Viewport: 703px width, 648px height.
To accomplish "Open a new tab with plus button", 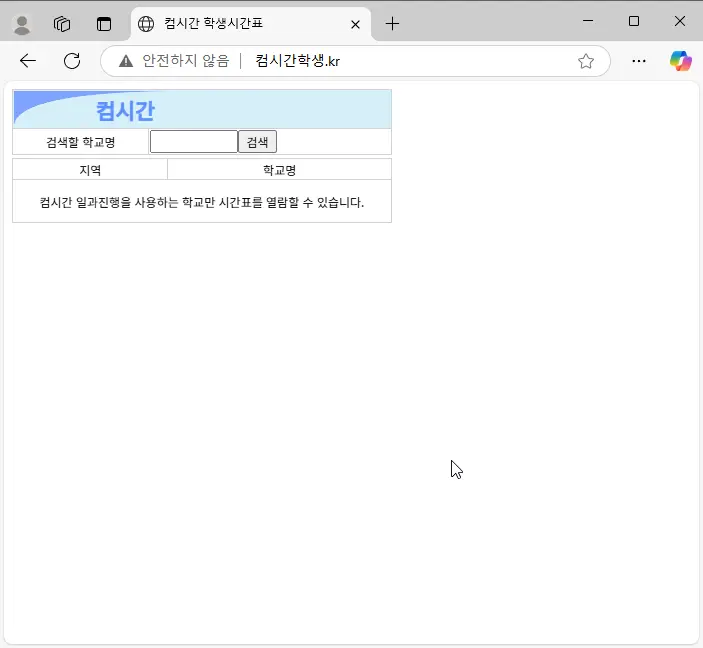I will (x=392, y=24).
